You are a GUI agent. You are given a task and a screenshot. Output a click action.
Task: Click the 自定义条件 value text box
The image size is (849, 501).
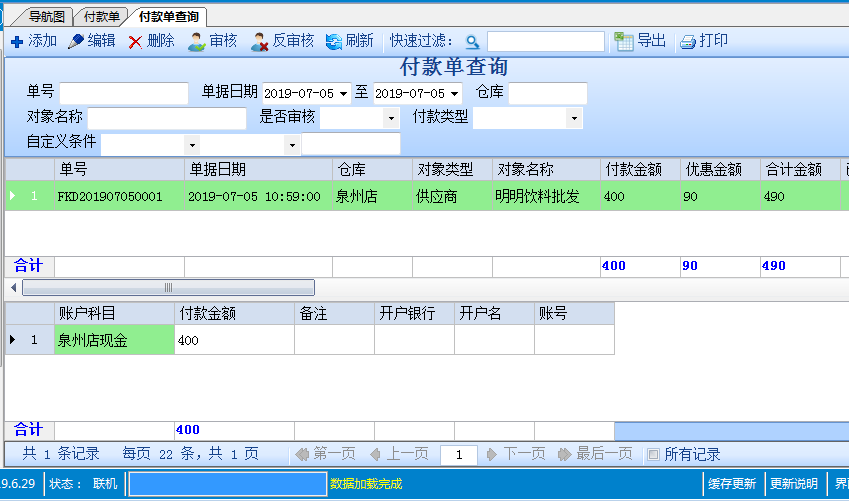351,144
